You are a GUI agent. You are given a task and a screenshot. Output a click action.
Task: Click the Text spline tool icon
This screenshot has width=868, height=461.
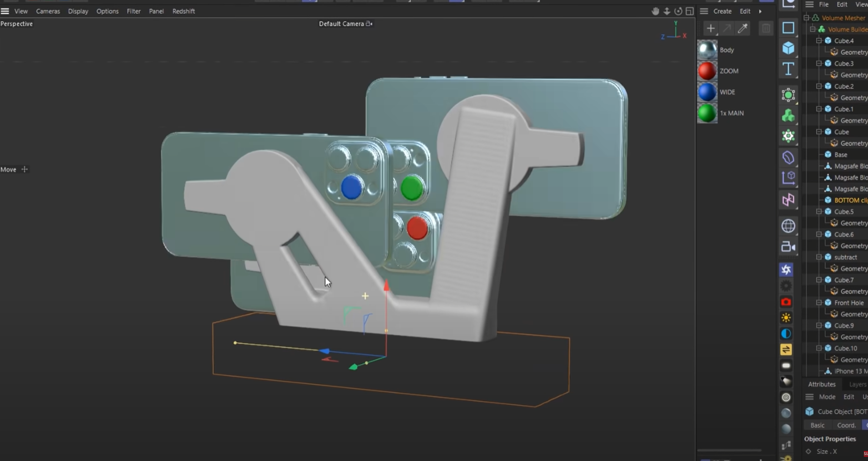click(788, 69)
